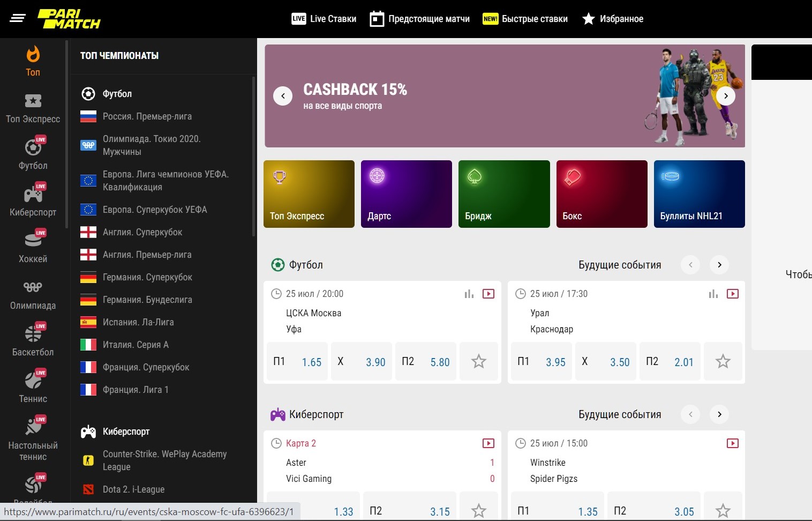This screenshot has width=812, height=521.
Task: Open video stream for ЦСКА Москва match
Action: click(x=488, y=294)
